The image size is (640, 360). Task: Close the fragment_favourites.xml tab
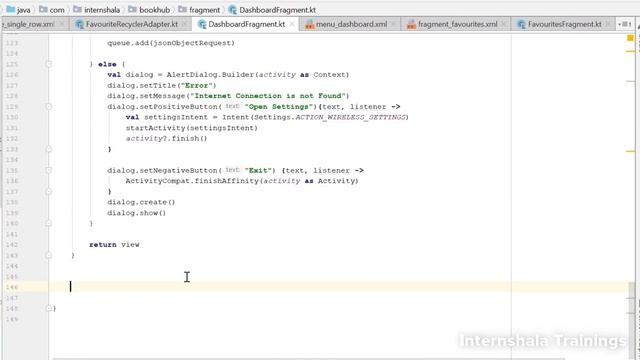tap(504, 24)
